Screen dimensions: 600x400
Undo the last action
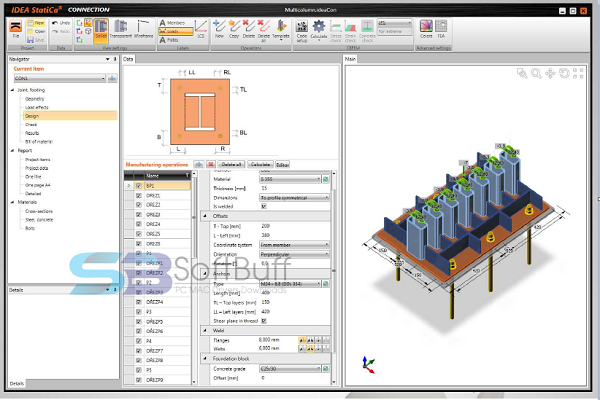pyautogui.click(x=61, y=23)
